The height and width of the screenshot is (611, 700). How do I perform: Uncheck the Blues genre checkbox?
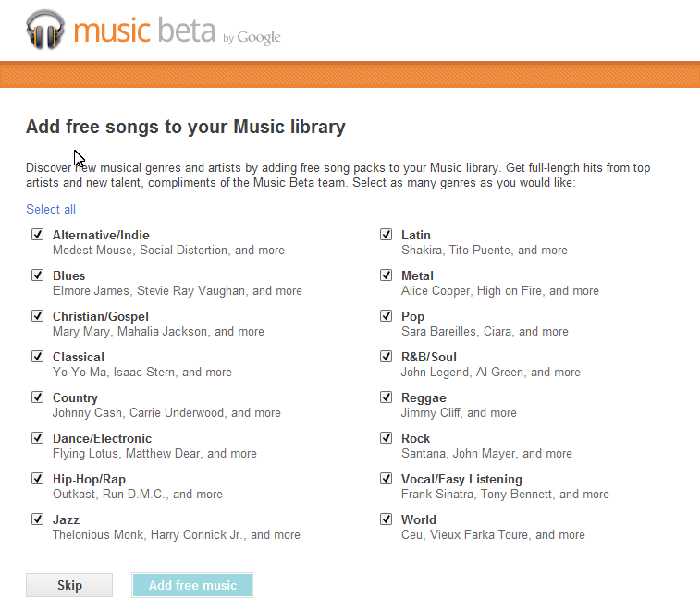38,275
